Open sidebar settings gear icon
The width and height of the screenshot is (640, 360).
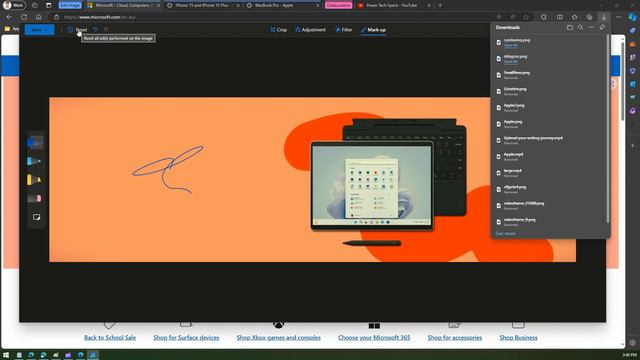pyautogui.click(x=633, y=343)
